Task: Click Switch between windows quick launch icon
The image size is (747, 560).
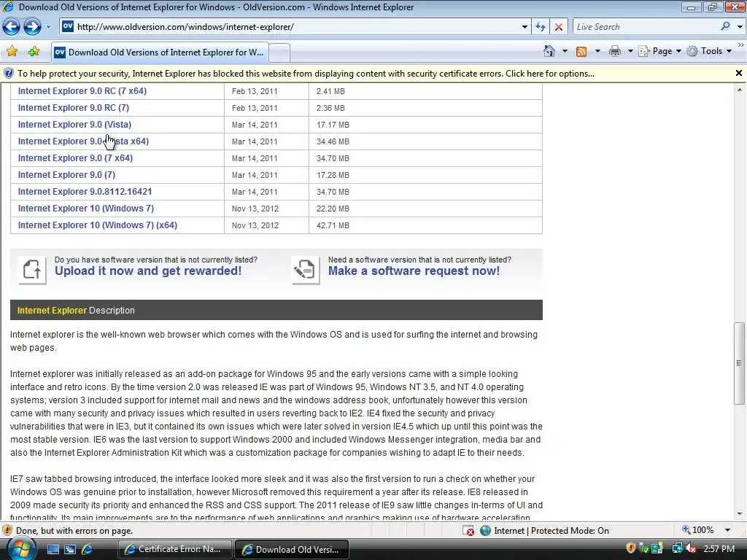Action: (x=70, y=550)
